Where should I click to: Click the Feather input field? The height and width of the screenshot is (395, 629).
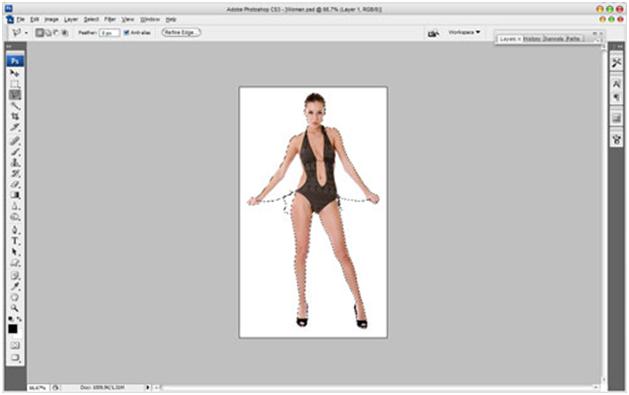(109, 33)
